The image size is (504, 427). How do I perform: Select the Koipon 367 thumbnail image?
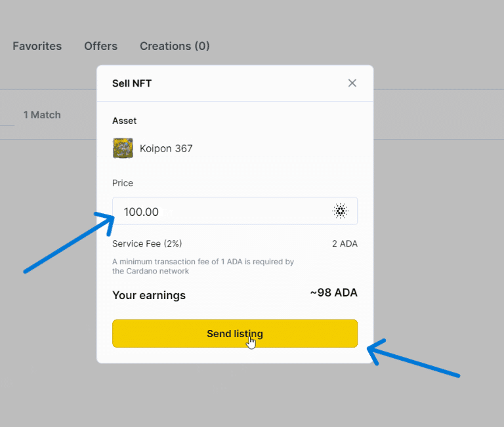(123, 148)
